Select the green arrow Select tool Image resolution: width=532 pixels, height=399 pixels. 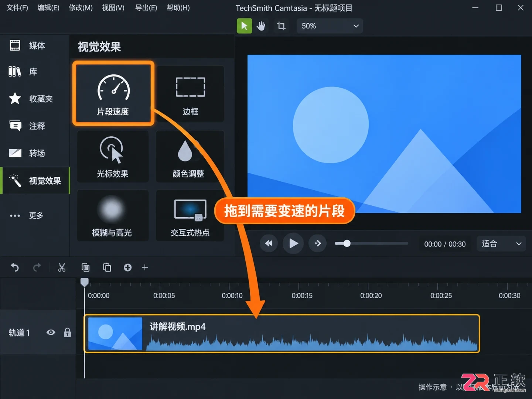pyautogui.click(x=244, y=26)
